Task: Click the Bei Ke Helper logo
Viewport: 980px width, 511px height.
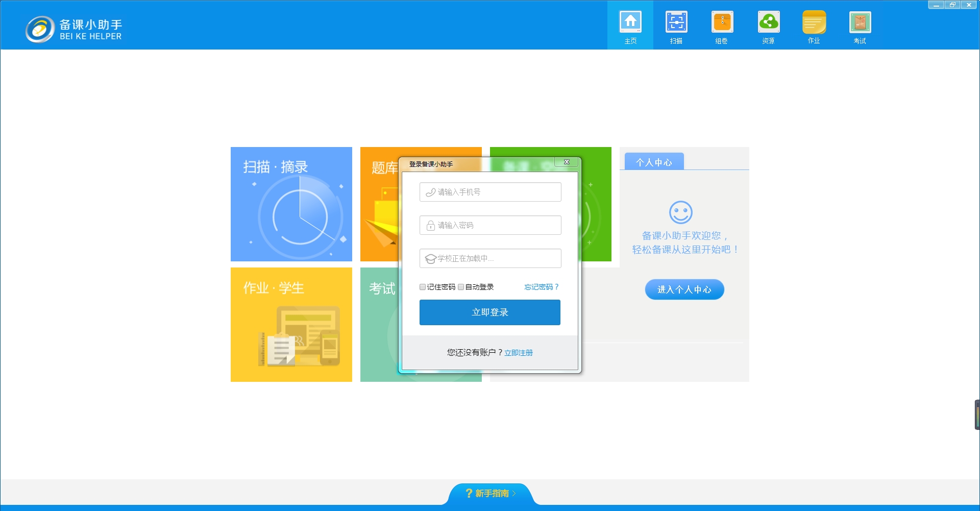Action: [x=74, y=29]
